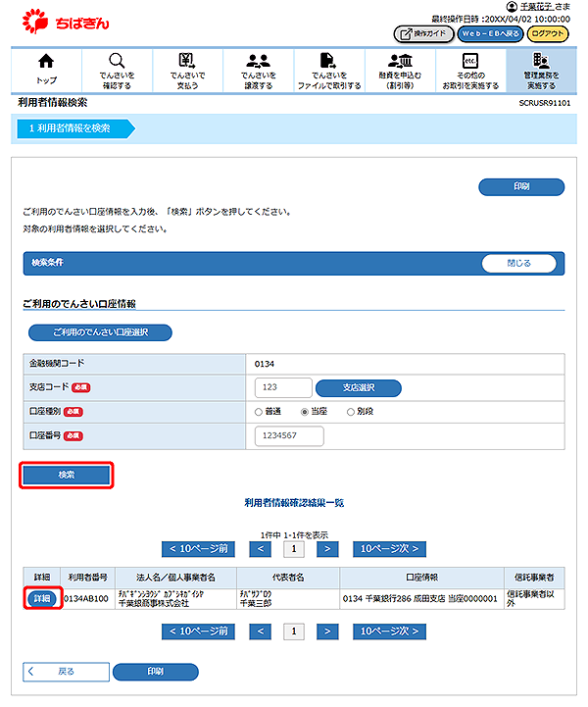Select 当座 account type radio
This screenshot has height=707, width=588.
305,412
